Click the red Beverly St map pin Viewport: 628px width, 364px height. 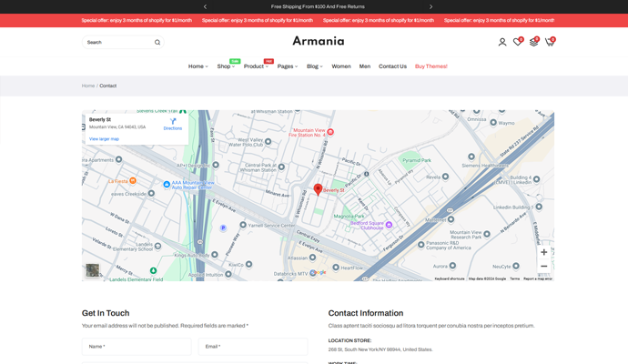click(x=318, y=189)
